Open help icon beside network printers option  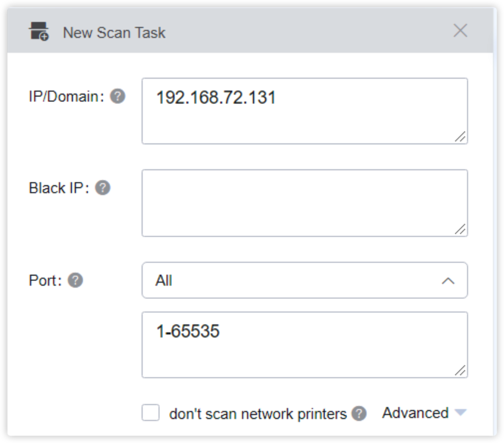tap(359, 414)
